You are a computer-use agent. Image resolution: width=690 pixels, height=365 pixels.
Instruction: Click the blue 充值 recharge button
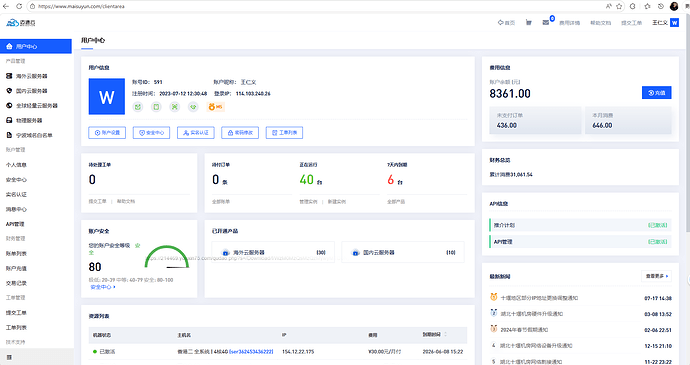(657, 92)
